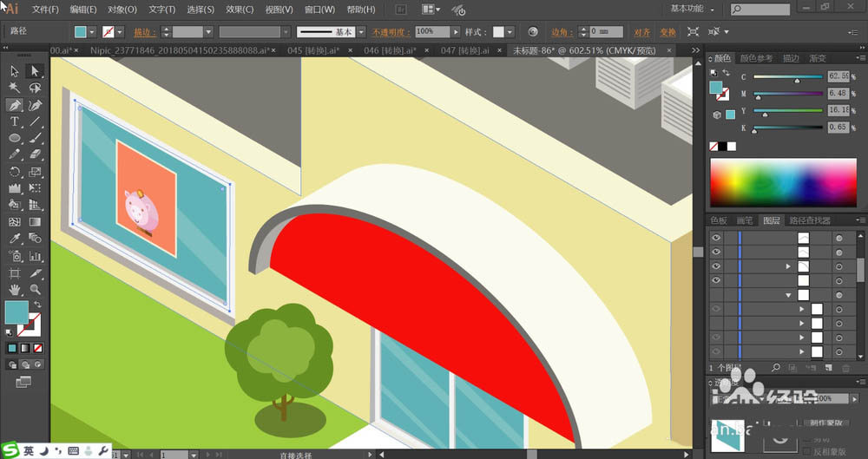
Task: Select the Symbol Sprayer tool
Action: coord(15,256)
